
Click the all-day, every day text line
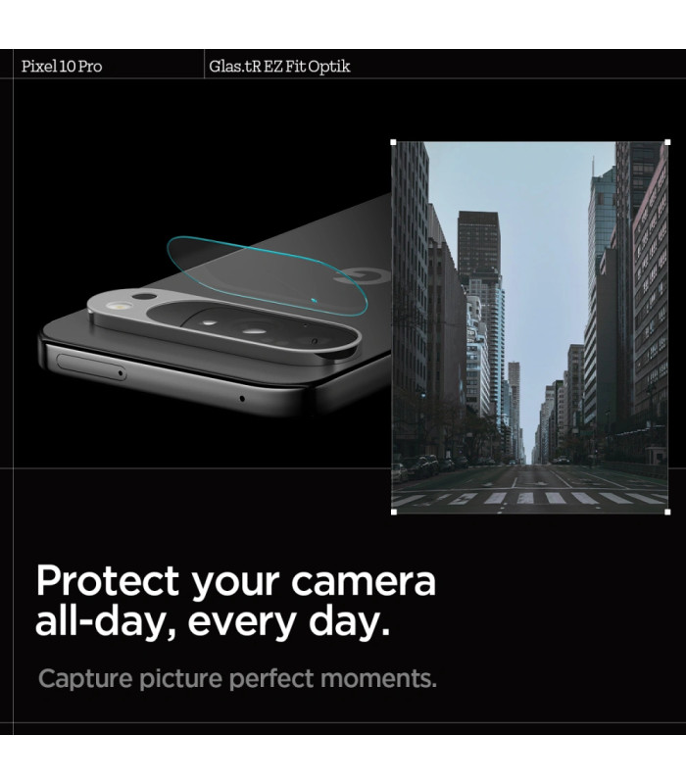(212, 621)
